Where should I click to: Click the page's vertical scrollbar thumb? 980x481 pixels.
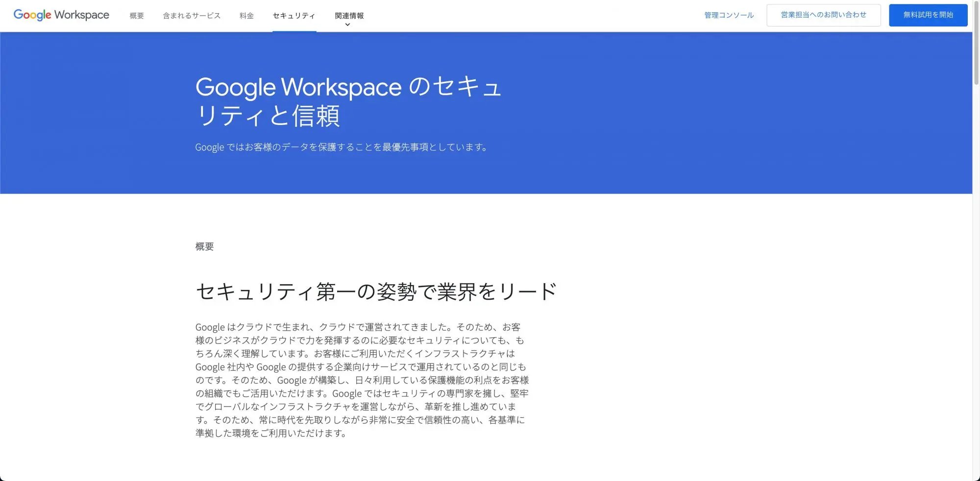pyautogui.click(x=976, y=43)
